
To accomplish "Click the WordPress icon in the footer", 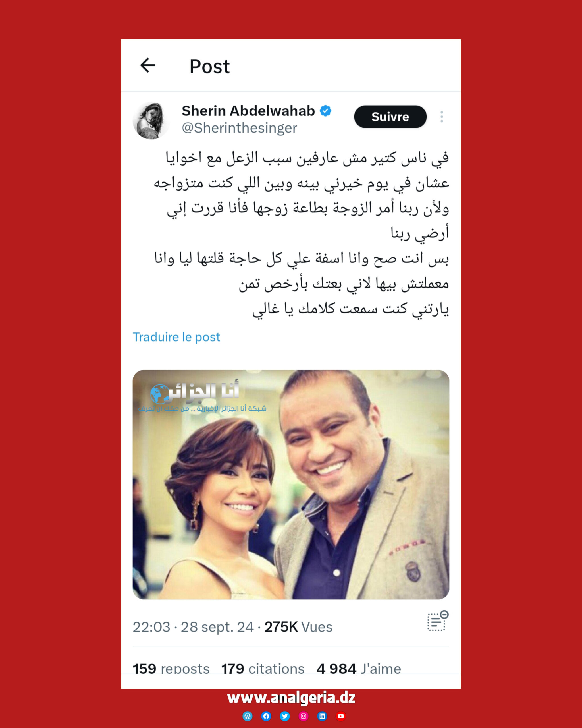I will (x=247, y=716).
